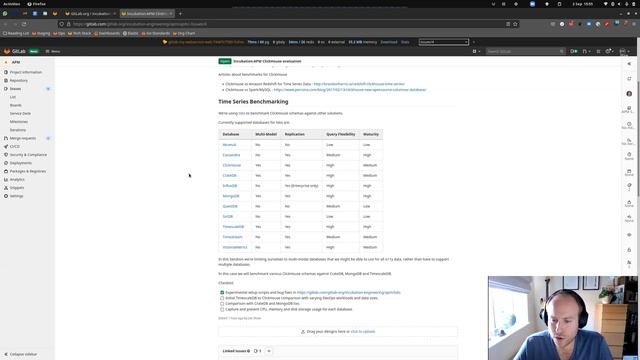The width and height of the screenshot is (640, 360).
Task: Check the Capture CPU, memory and disk usage checkbox
Action: 222,309
